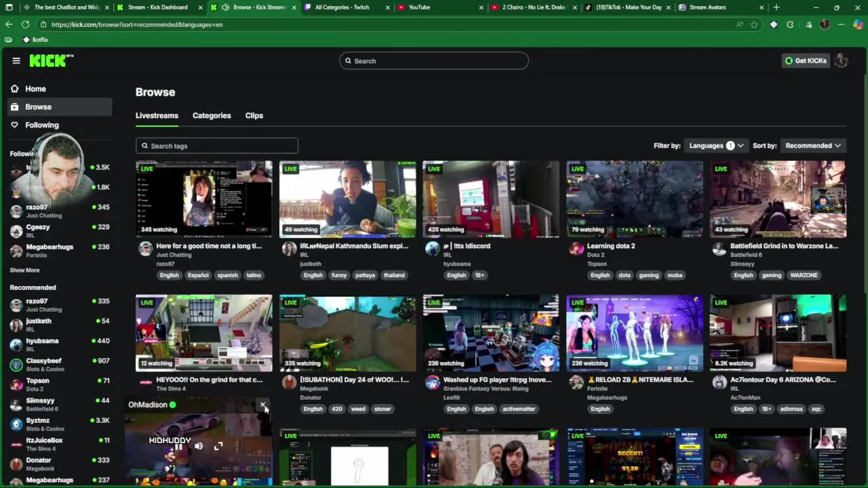This screenshot has height=488, width=868.
Task: Switch to Livestreams tab
Action: pos(157,115)
